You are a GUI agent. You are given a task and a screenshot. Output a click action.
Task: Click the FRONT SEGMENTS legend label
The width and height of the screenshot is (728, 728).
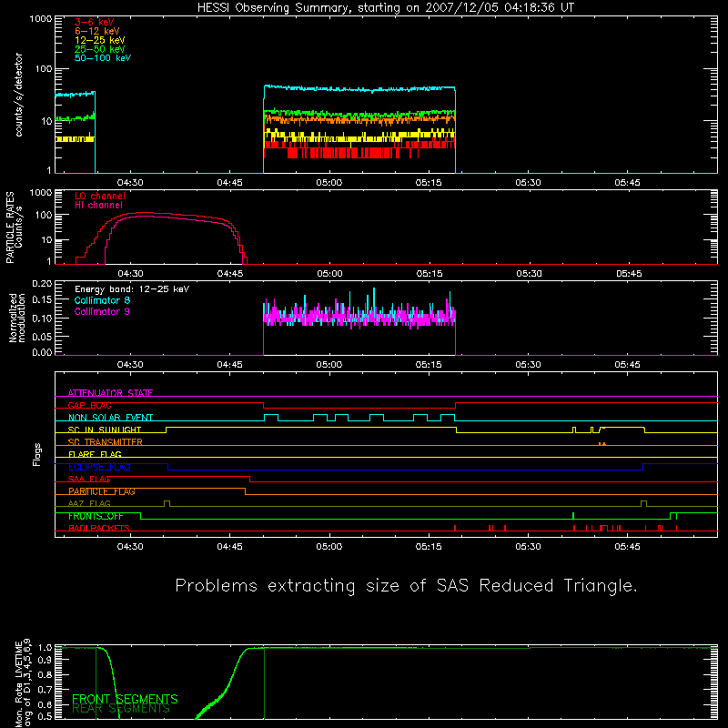(x=125, y=699)
